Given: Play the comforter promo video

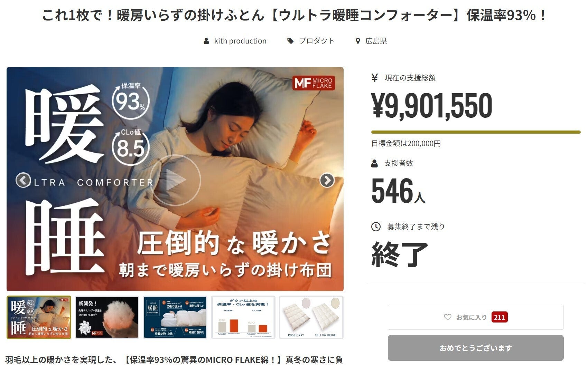Looking at the screenshot, I should [x=175, y=180].
